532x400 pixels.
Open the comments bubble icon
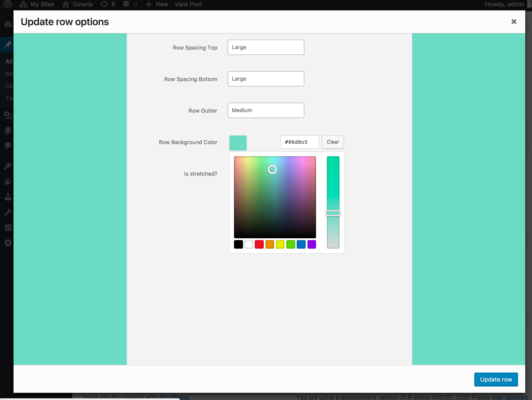126,4
